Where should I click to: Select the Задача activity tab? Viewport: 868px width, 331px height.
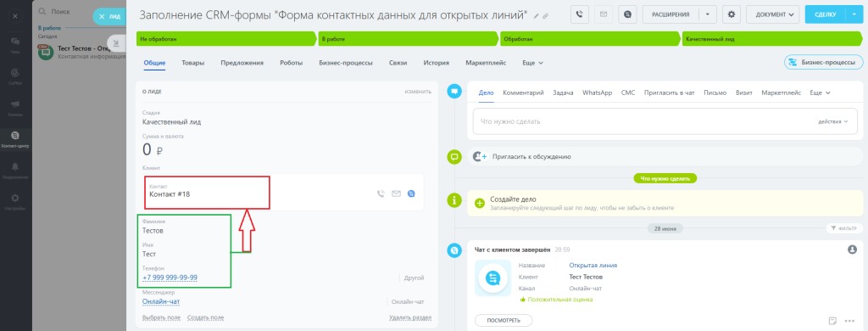[x=563, y=93]
